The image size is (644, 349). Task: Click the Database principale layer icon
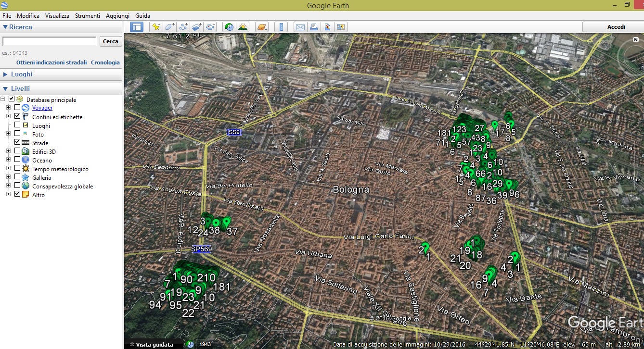20,100
